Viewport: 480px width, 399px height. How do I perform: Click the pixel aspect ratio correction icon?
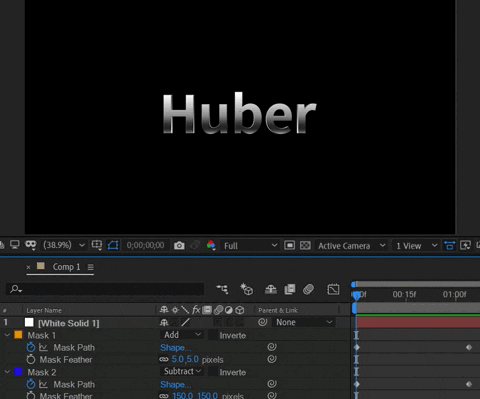coord(449,246)
